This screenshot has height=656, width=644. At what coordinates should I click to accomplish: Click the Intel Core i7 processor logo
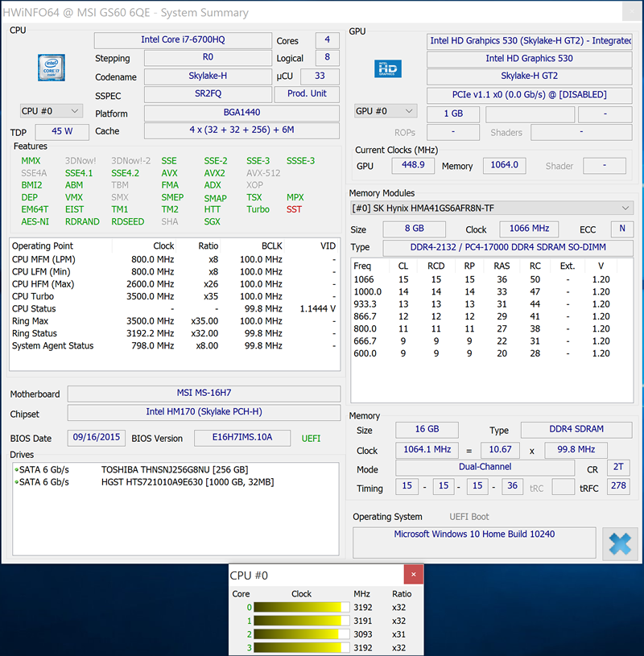tap(52, 68)
